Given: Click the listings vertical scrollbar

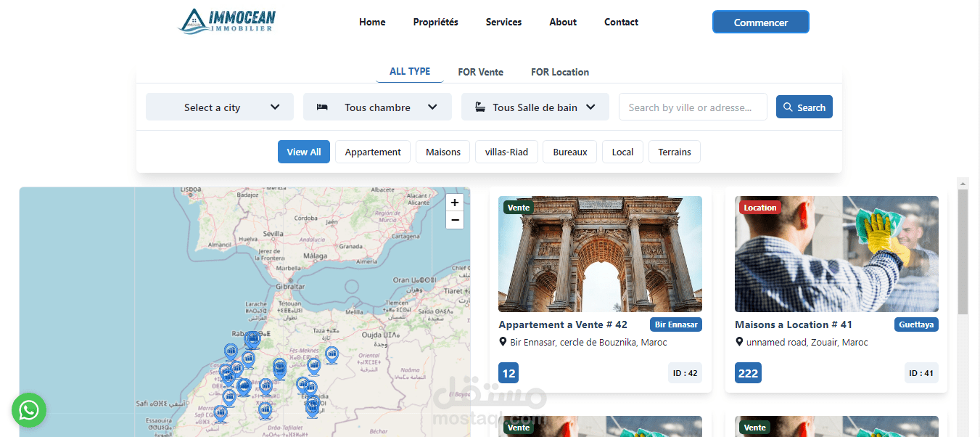Looking at the screenshot, I should tap(963, 252).
